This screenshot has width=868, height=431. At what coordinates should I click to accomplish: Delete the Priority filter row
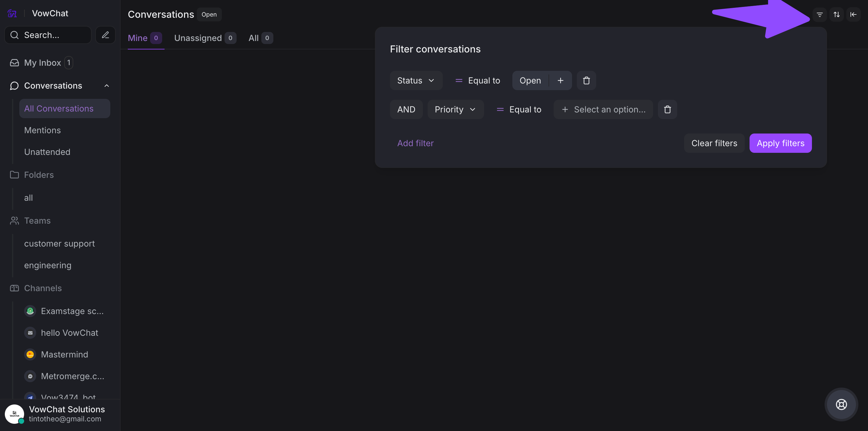667,109
